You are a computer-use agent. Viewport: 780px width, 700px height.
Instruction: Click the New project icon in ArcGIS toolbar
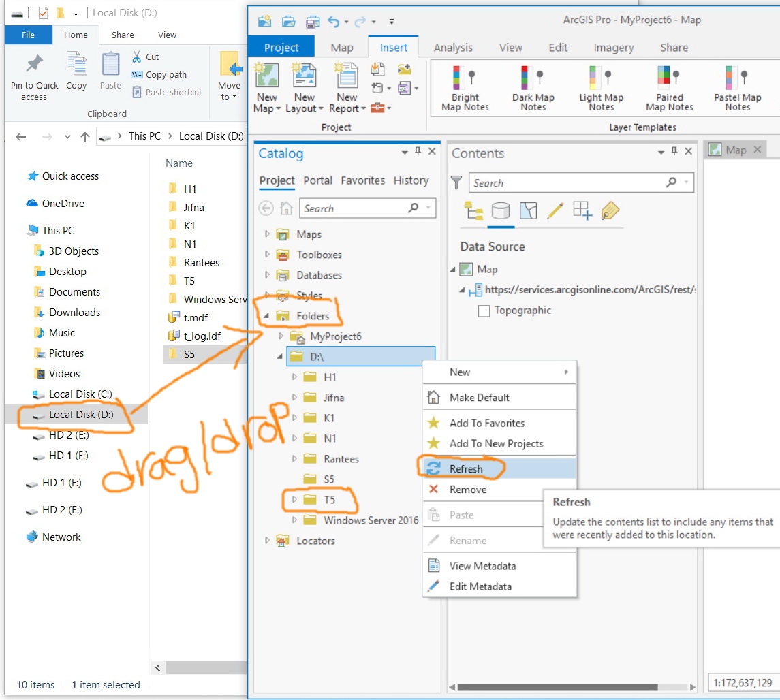point(264,21)
